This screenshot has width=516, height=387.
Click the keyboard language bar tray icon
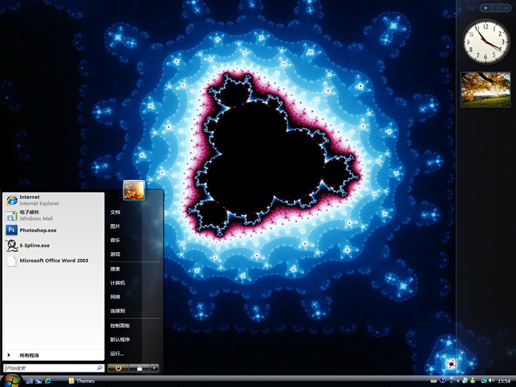(434, 381)
